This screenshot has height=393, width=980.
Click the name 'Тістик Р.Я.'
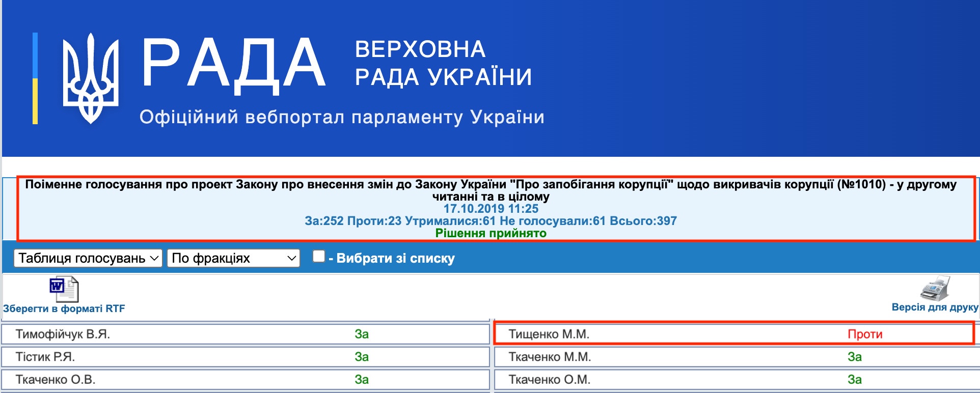[45, 357]
